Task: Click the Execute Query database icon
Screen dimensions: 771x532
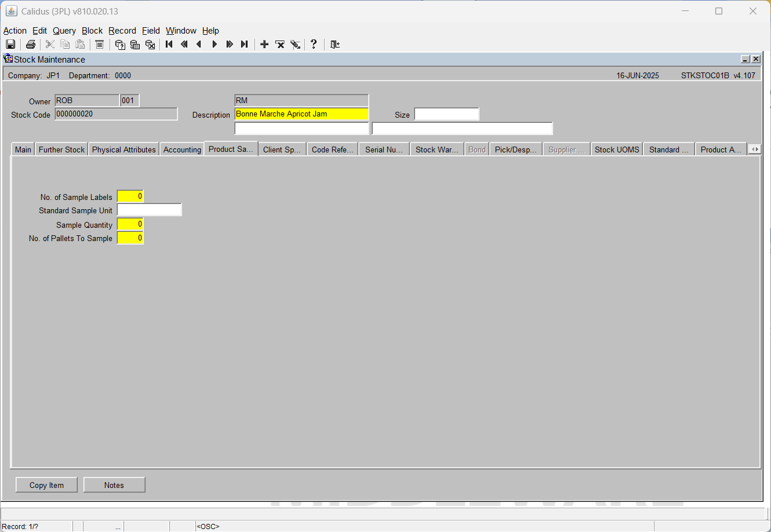Action: (x=135, y=45)
